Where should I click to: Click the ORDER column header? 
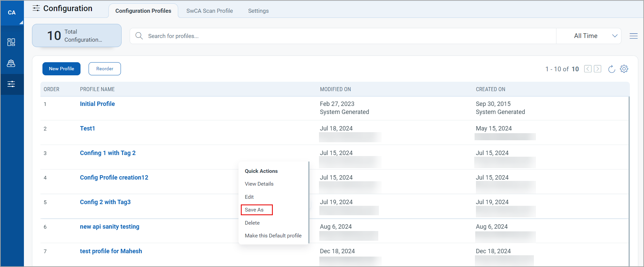tap(52, 89)
